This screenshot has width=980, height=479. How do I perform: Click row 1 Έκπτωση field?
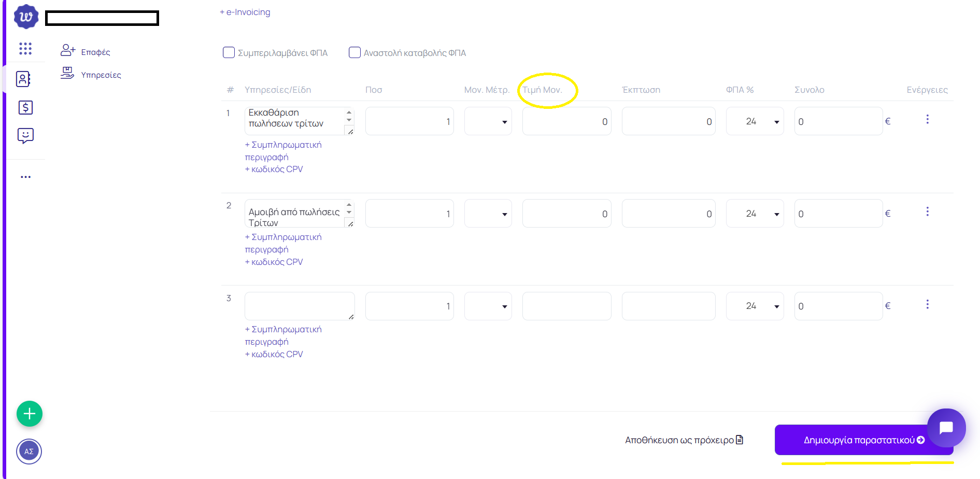[669, 121]
